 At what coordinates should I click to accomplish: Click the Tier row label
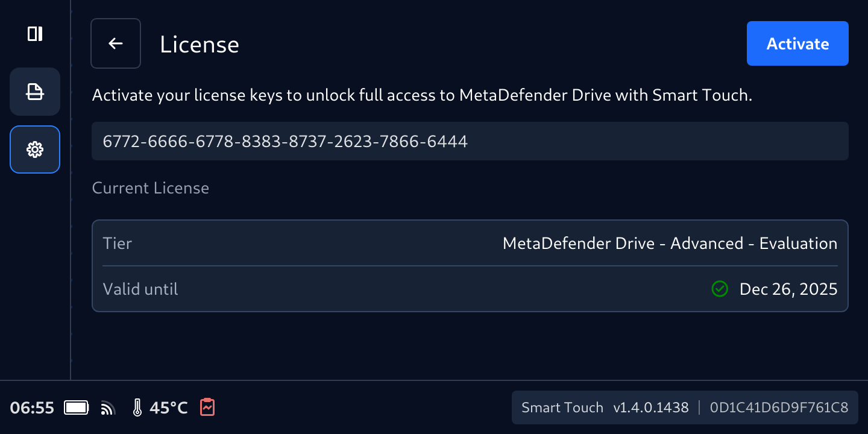click(118, 244)
